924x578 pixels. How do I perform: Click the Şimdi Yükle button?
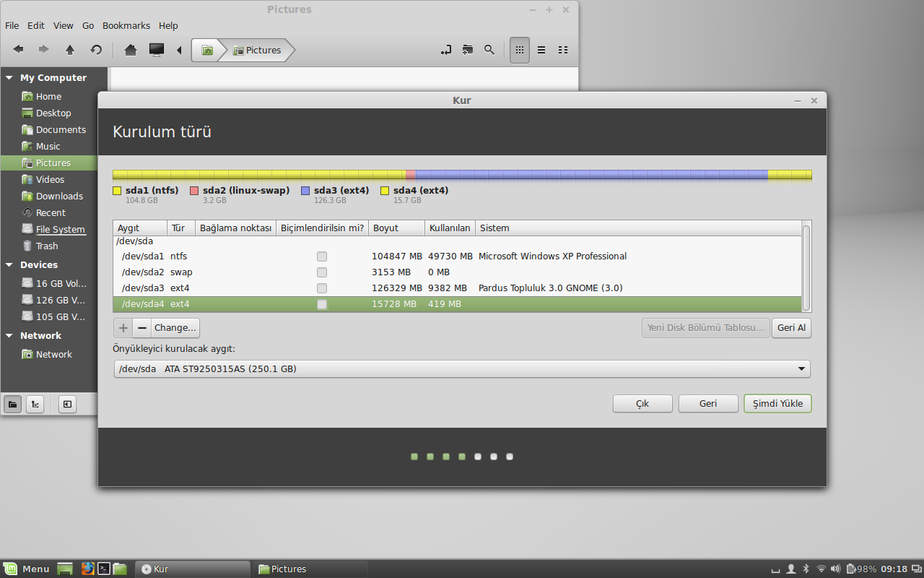pos(777,404)
